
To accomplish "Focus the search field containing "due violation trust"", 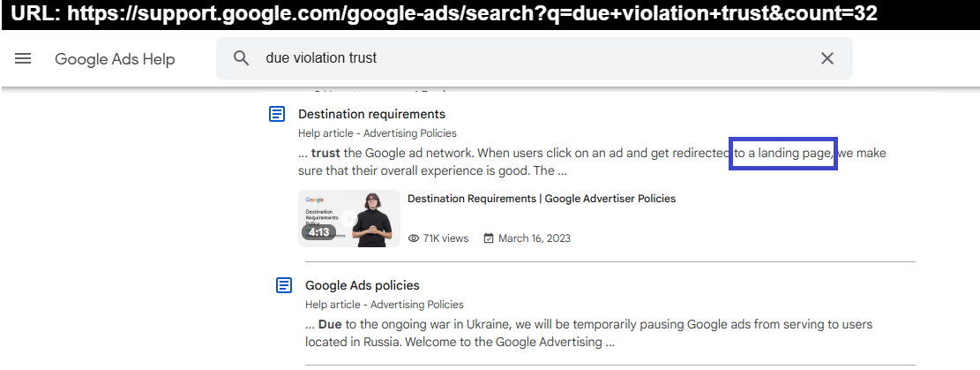I will [x=529, y=58].
